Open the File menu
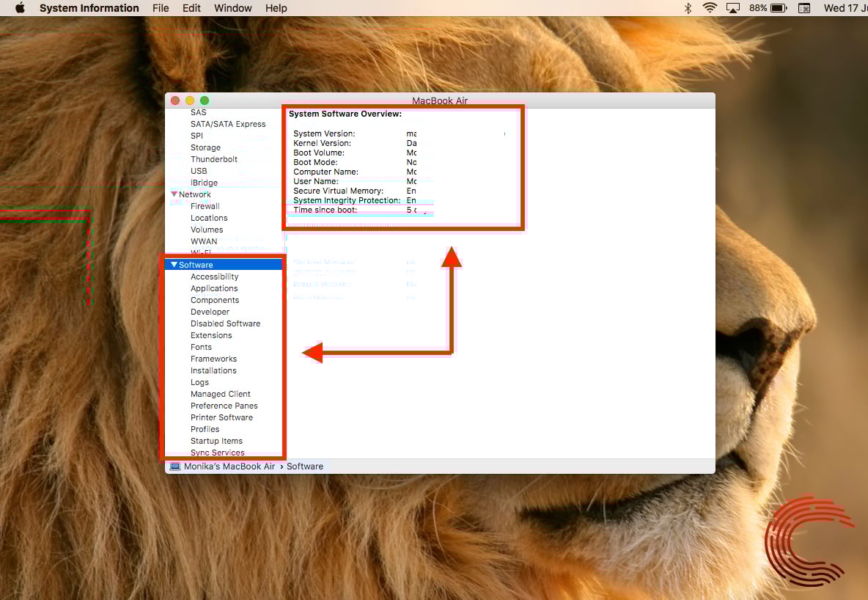This screenshot has width=868, height=600. pos(161,8)
